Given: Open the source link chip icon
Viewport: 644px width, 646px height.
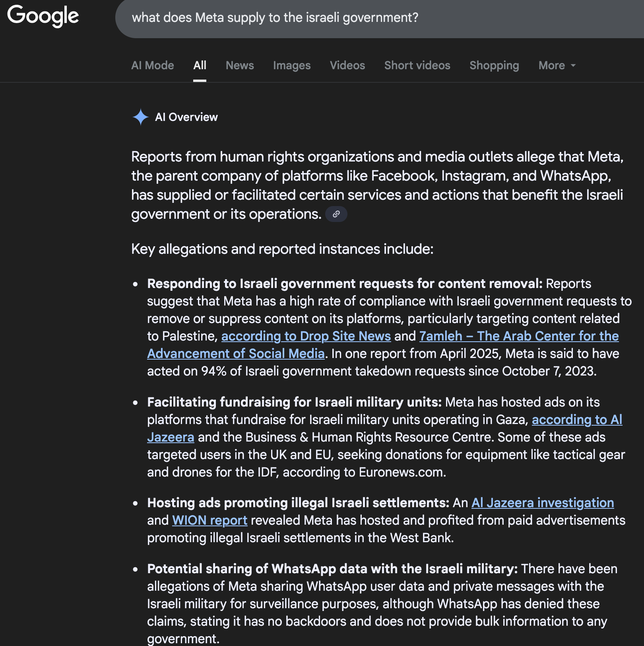Looking at the screenshot, I should tap(336, 214).
